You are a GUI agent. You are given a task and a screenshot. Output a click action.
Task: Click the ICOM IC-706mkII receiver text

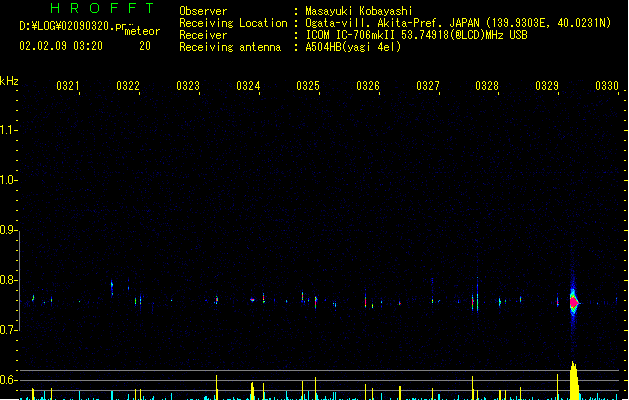coord(416,35)
